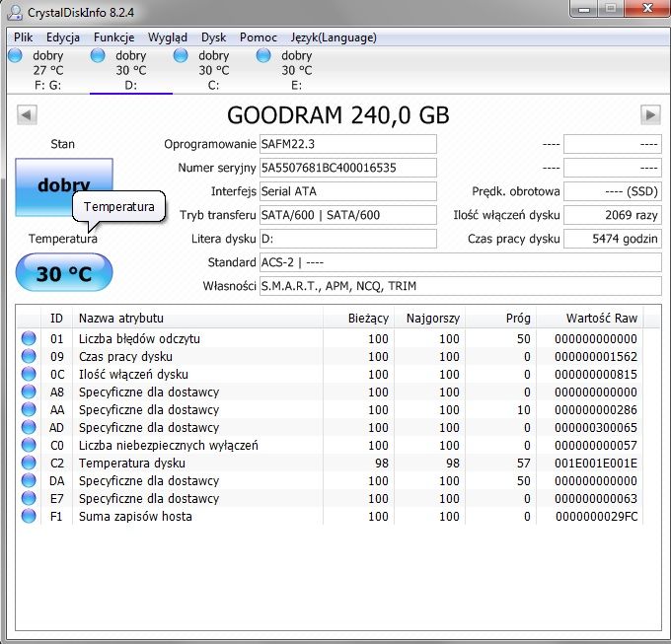Click the ID column header
The width and height of the screenshot is (671, 644).
tap(56, 319)
